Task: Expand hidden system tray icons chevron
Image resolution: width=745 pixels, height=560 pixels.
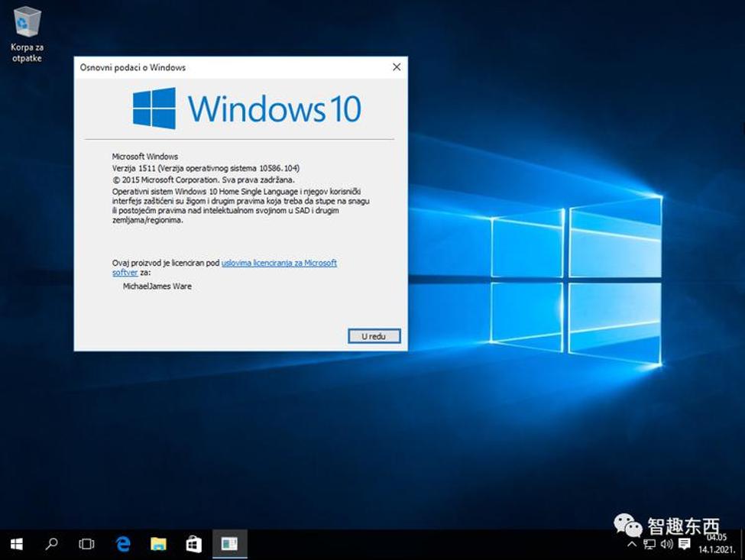Action: click(632, 545)
